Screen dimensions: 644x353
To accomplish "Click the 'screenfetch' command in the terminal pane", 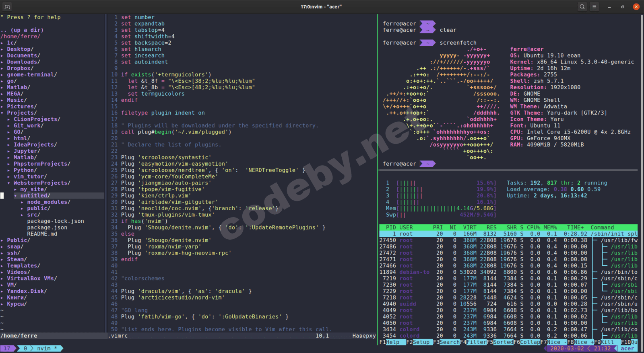I will point(458,43).
